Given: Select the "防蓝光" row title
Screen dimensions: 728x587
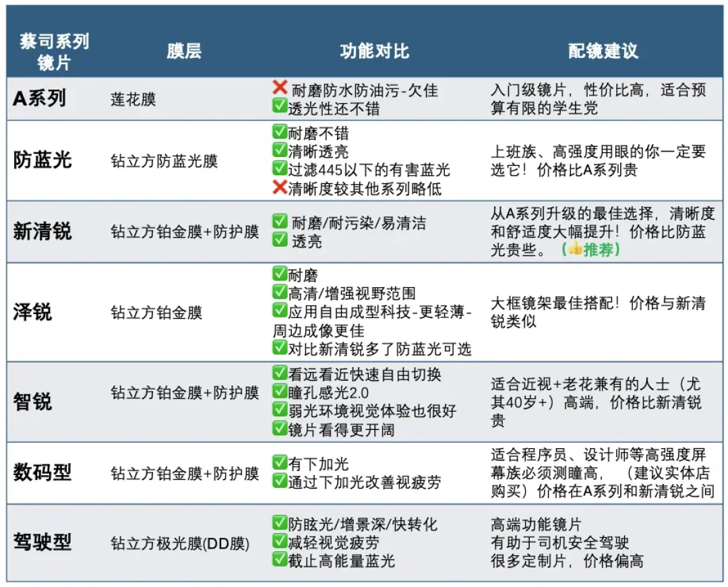Looking at the screenshot, I should point(42,160).
